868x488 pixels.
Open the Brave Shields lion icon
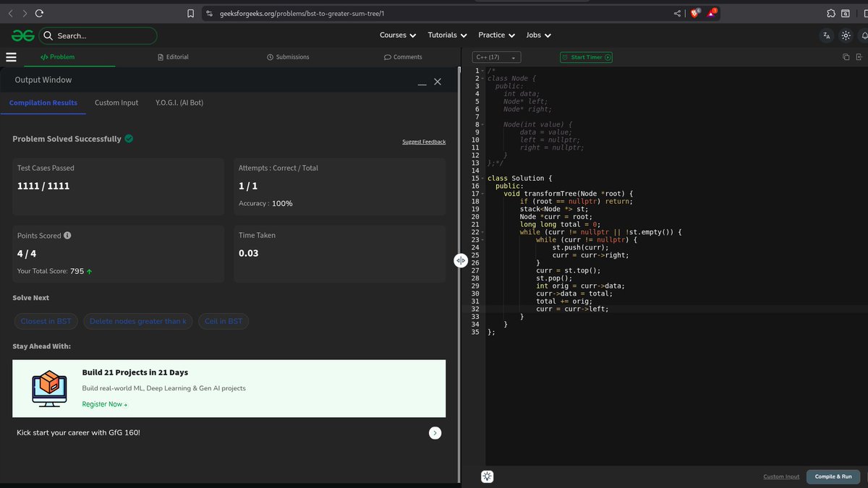coord(694,13)
